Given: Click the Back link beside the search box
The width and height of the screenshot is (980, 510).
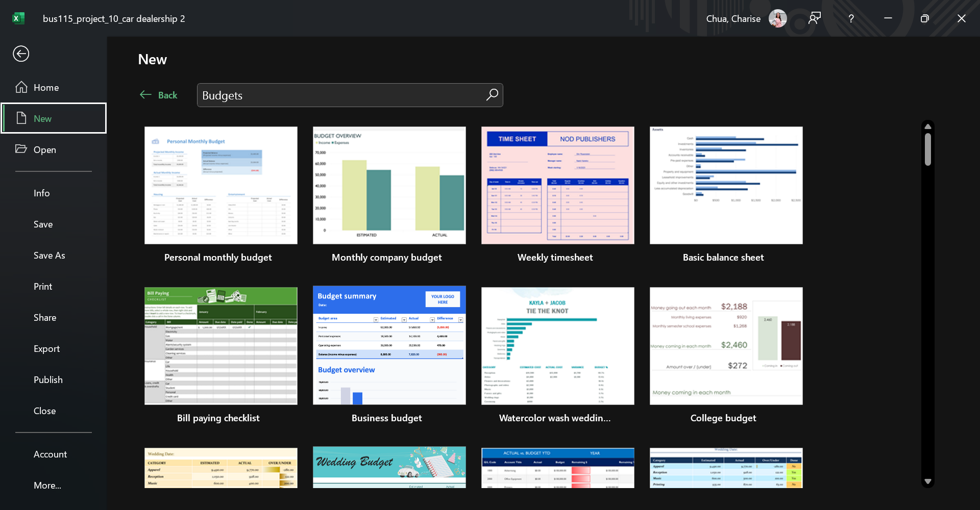Looking at the screenshot, I should (159, 95).
